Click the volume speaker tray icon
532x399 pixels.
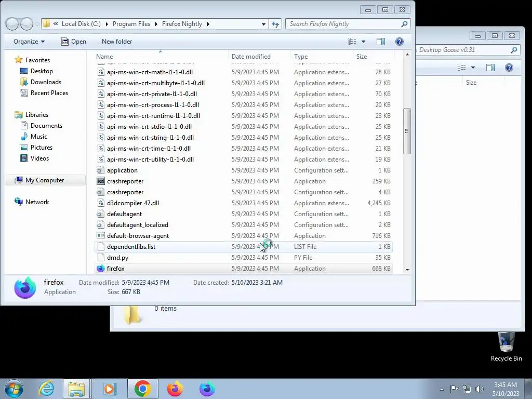[480, 389]
